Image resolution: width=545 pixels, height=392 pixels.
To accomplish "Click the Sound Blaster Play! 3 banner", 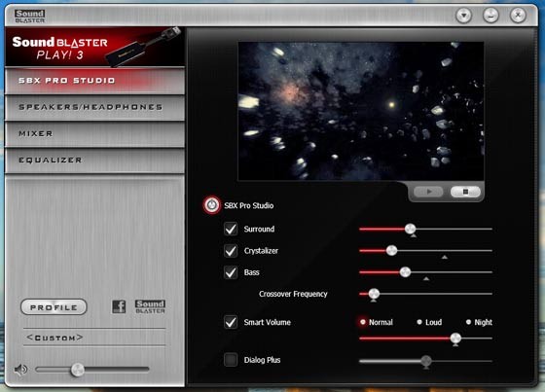I will click(95, 48).
